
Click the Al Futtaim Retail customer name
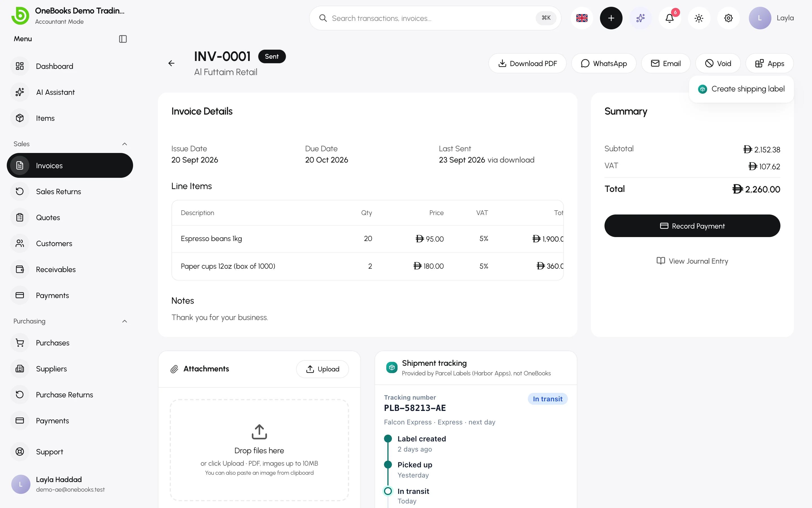tap(226, 72)
